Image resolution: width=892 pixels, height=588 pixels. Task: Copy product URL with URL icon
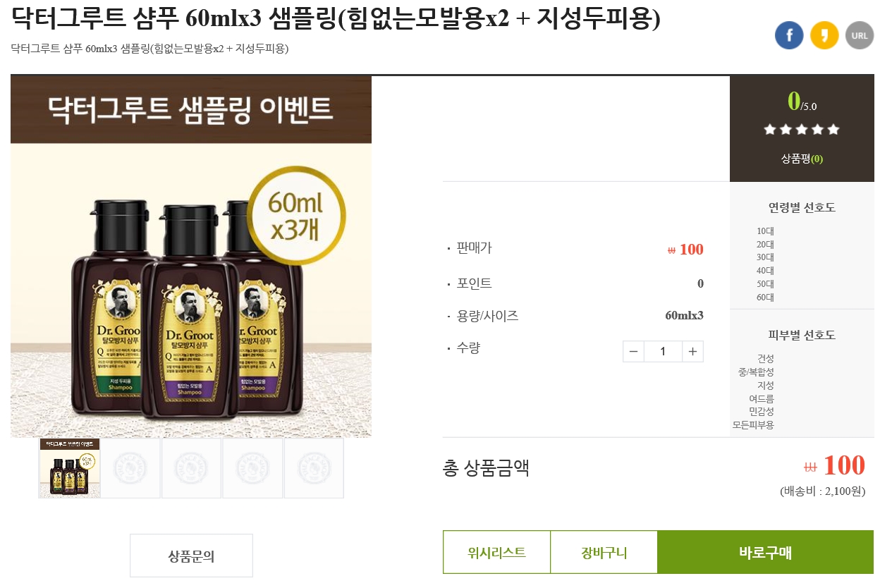860,35
